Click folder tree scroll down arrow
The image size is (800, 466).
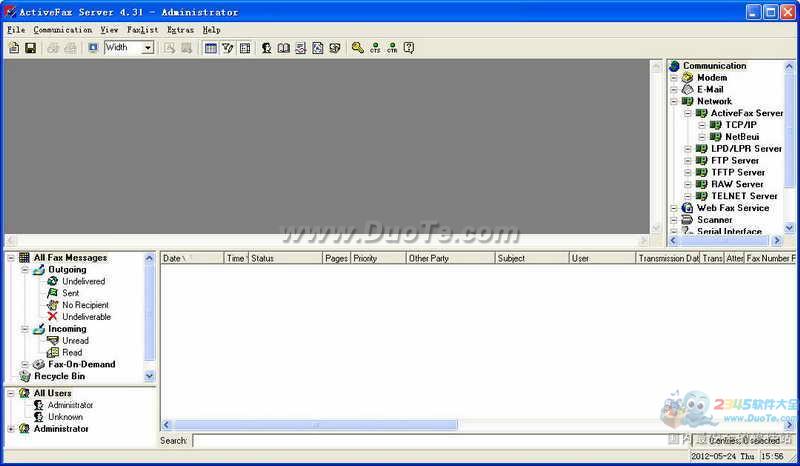pos(149,376)
